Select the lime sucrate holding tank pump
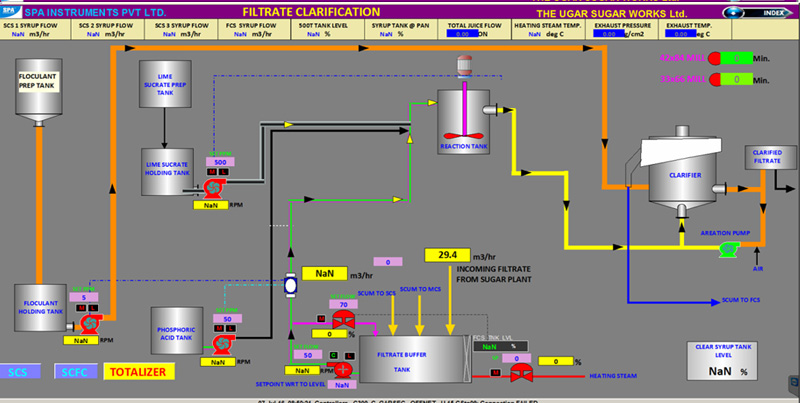800x403 pixels. click(213, 188)
